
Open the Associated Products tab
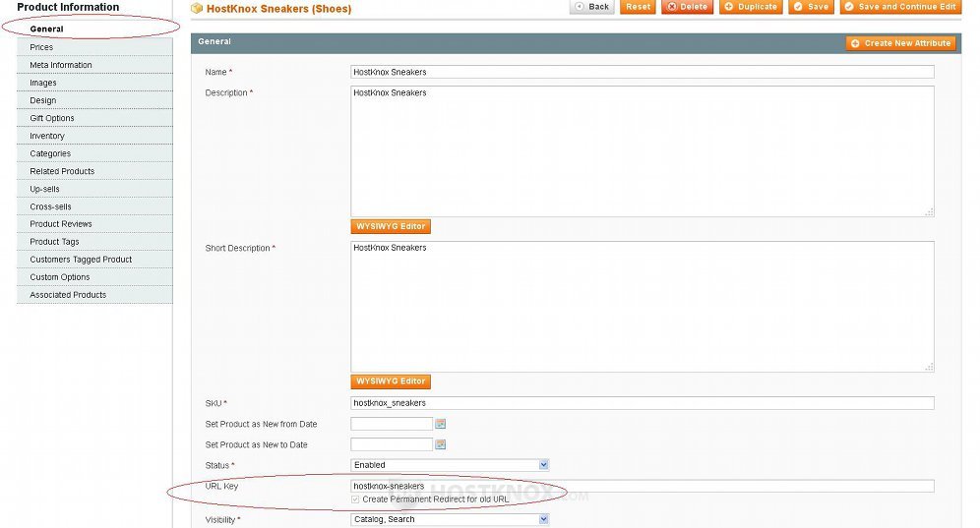[94, 295]
